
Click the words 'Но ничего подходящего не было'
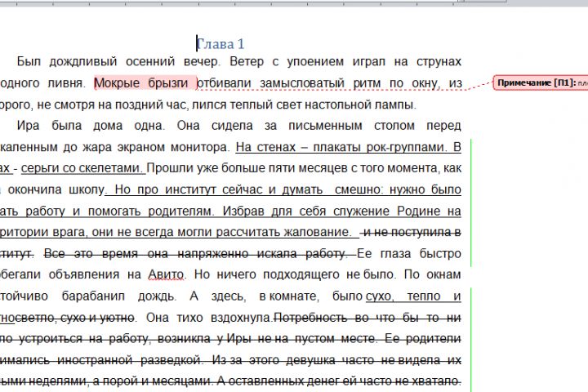pyautogui.click(x=294, y=275)
